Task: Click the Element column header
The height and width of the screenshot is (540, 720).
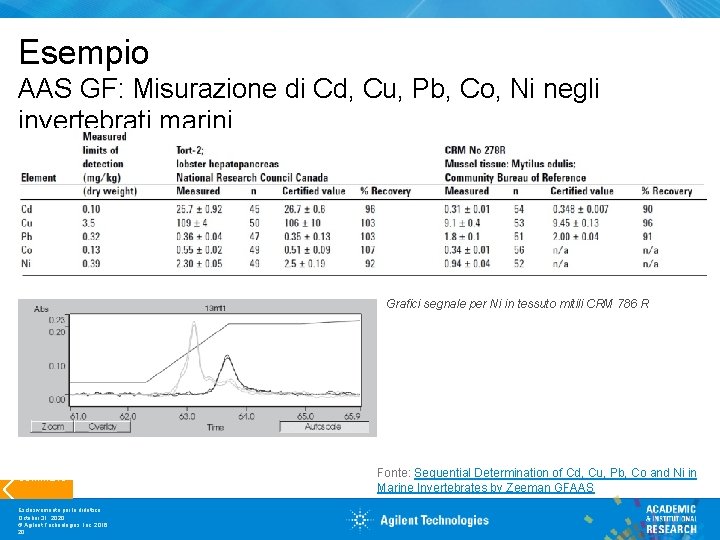Action: pyautogui.click(x=39, y=178)
